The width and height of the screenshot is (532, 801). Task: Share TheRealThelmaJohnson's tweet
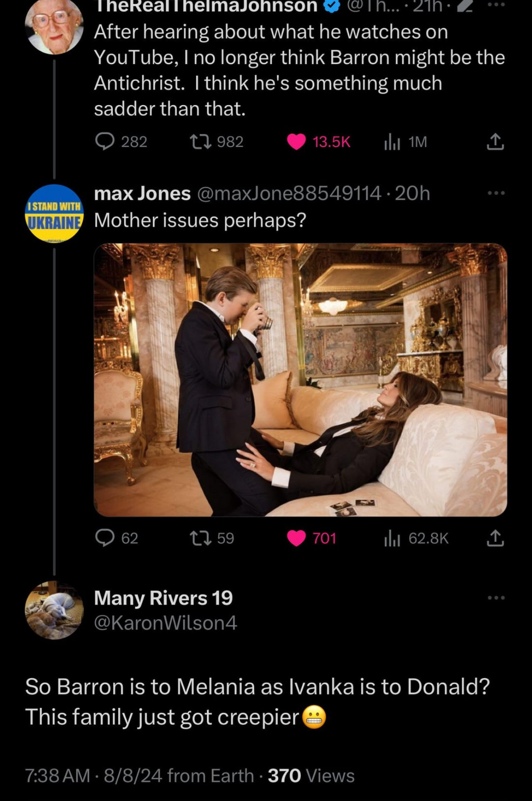pyautogui.click(x=495, y=141)
